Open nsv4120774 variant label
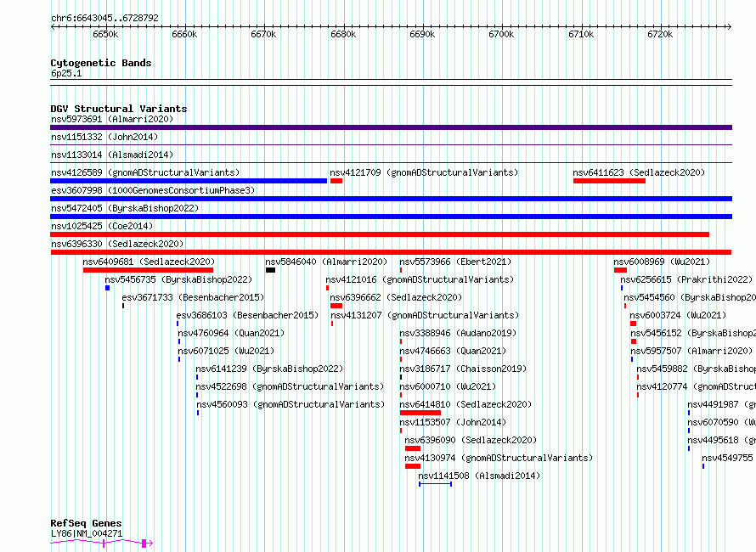Viewport: 756px width, 552px height. click(x=696, y=386)
